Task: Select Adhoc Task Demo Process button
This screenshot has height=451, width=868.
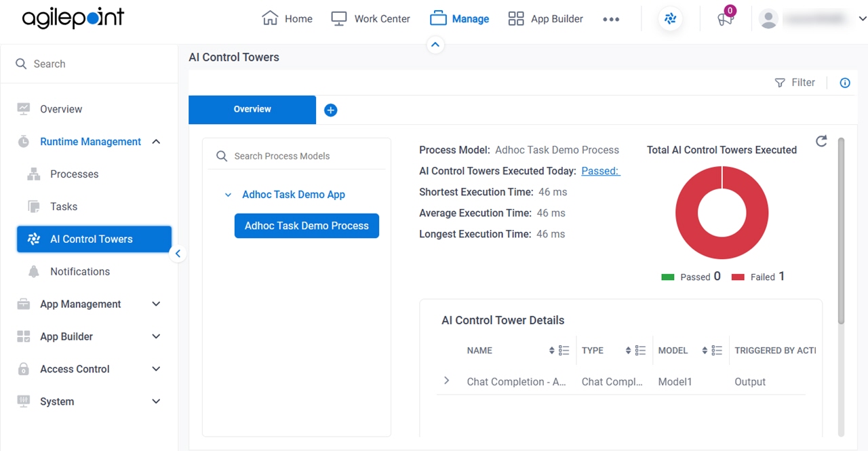Action: pos(307,226)
